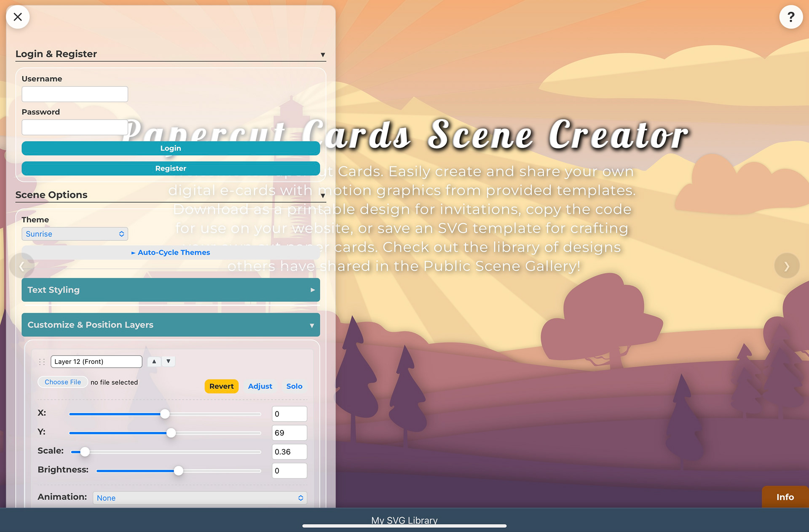Open the Theme dropdown showing Sunrise

pyautogui.click(x=75, y=234)
